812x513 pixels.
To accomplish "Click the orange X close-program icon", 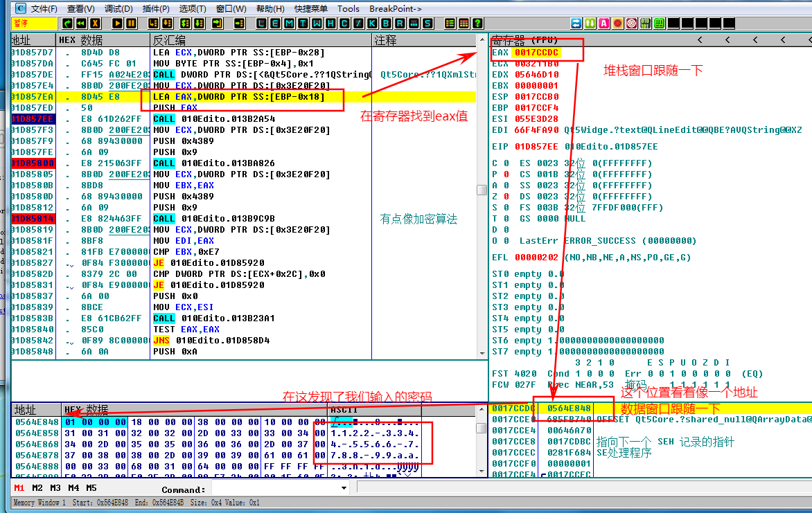I will (96, 24).
